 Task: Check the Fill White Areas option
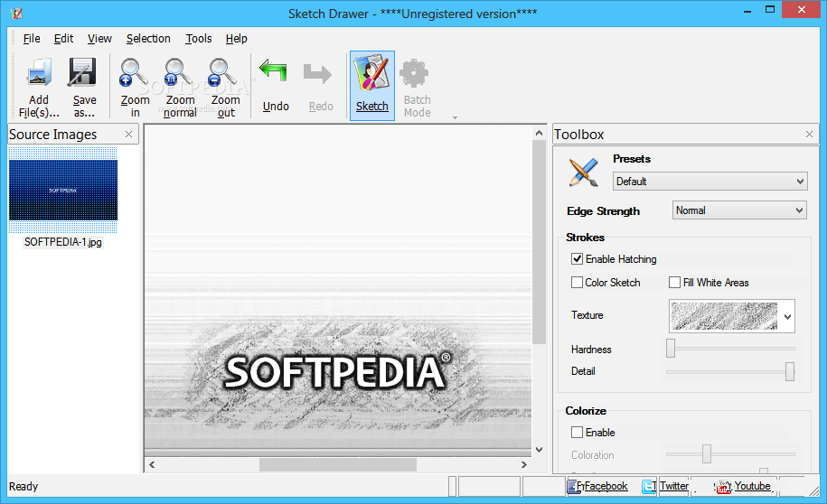tap(674, 283)
